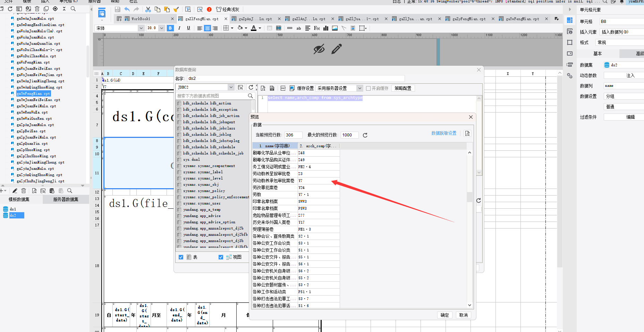Uncheck the 表 tables checkbox
The width and height of the screenshot is (644, 332).
point(181,257)
